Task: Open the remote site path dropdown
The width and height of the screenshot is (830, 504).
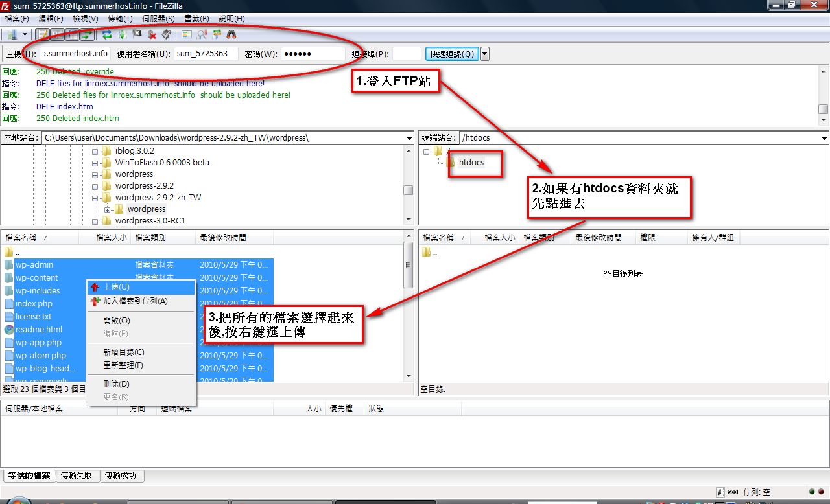Action: (x=825, y=138)
